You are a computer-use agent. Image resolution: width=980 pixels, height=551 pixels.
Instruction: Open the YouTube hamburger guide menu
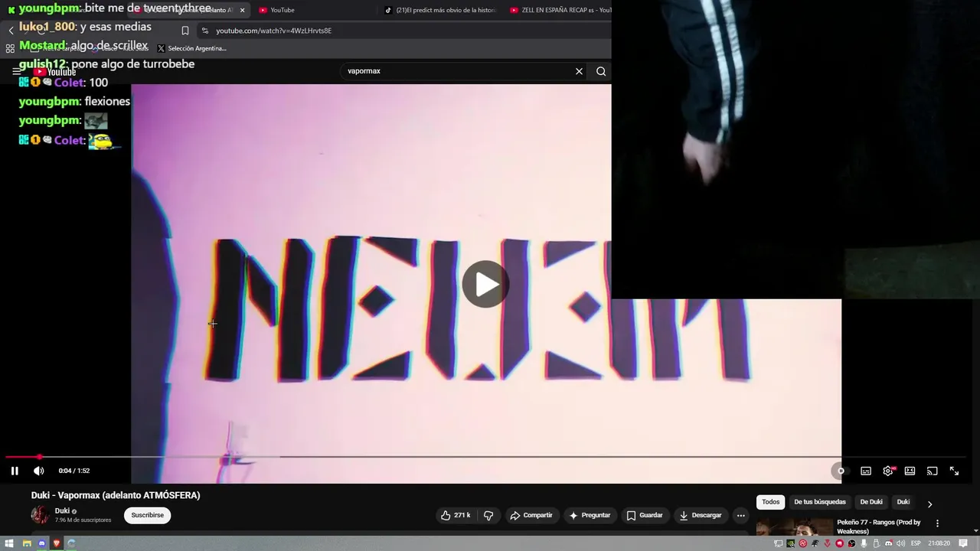[x=17, y=71]
